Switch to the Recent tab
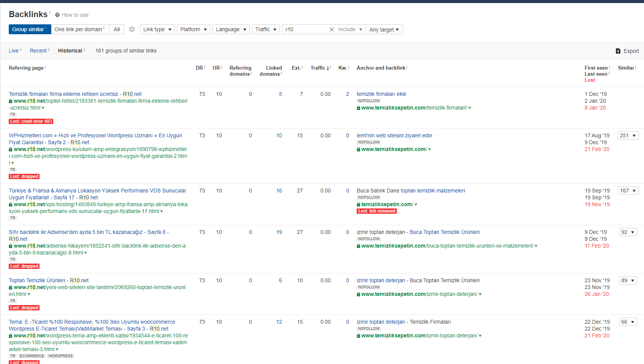 pos(38,51)
